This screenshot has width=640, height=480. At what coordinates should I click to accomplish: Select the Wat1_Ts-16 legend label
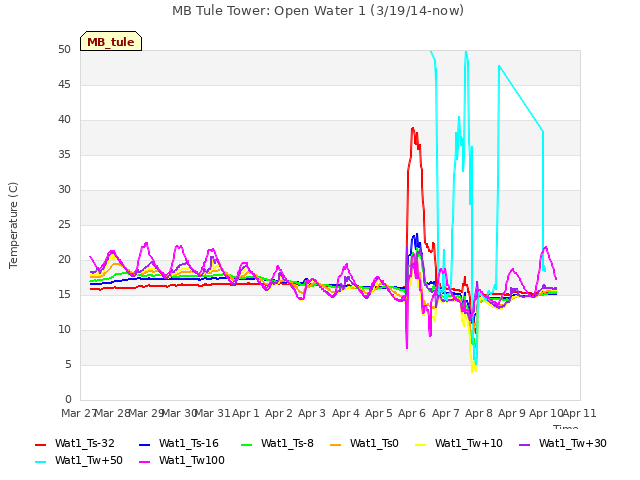tap(189, 443)
